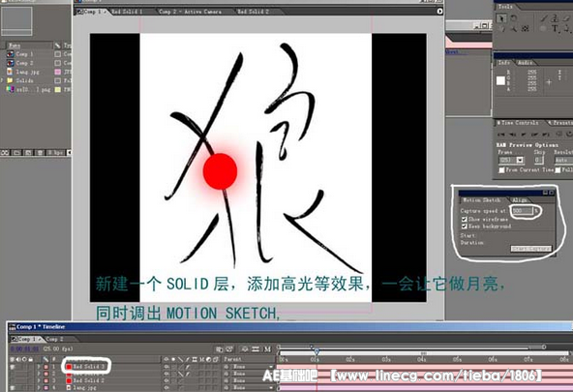Click the Skip frames field
This screenshot has width=573, height=392.
click(x=539, y=160)
